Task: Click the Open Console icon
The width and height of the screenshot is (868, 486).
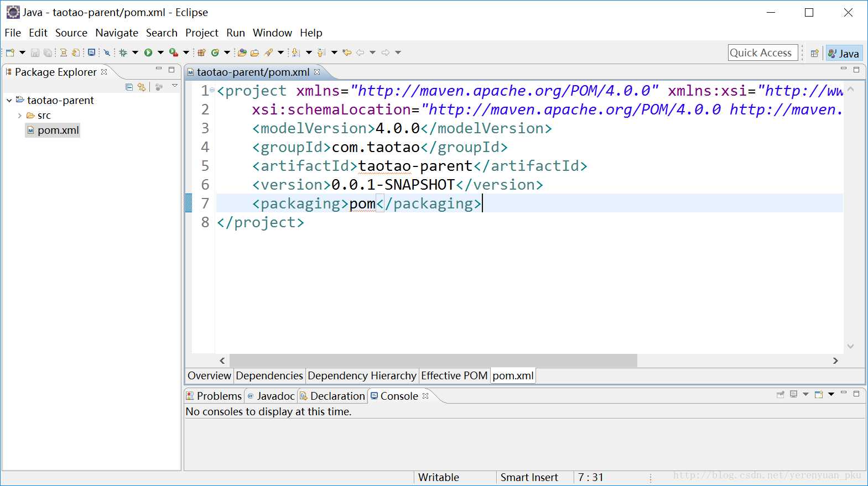Action: 819,394
